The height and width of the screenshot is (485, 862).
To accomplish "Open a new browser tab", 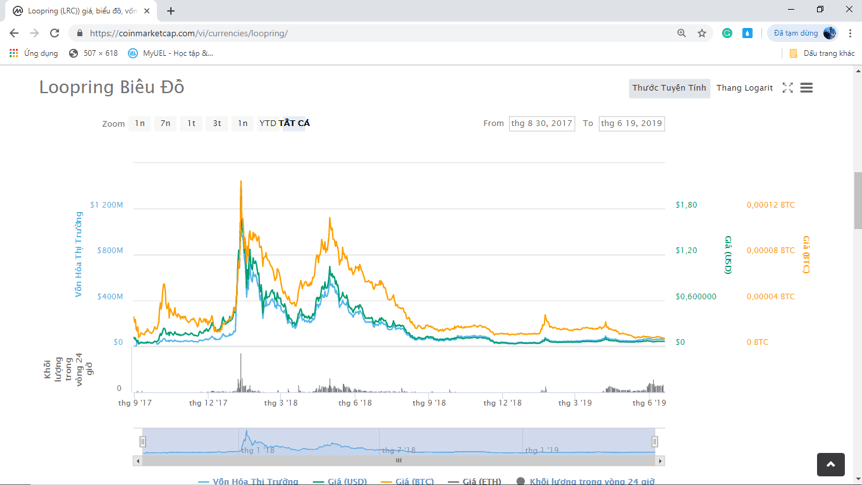I will click(170, 11).
